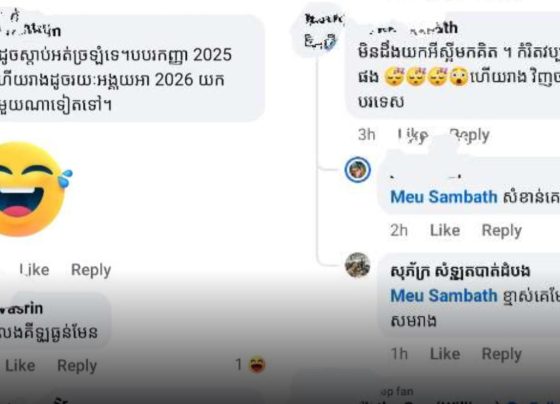Reply to the comment posted 1h ago
Viewport: 560px width, 404px height.
pyautogui.click(x=502, y=354)
